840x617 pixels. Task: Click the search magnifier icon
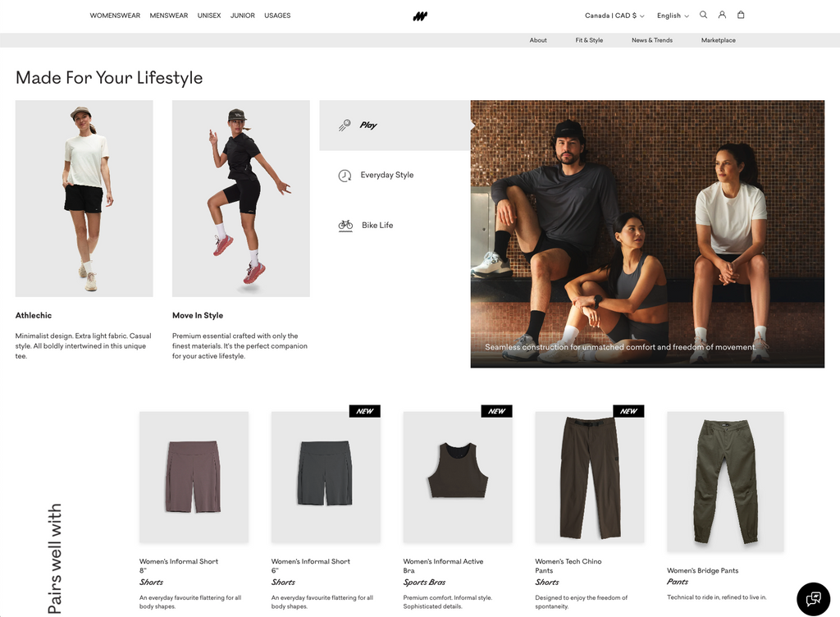[x=703, y=15]
